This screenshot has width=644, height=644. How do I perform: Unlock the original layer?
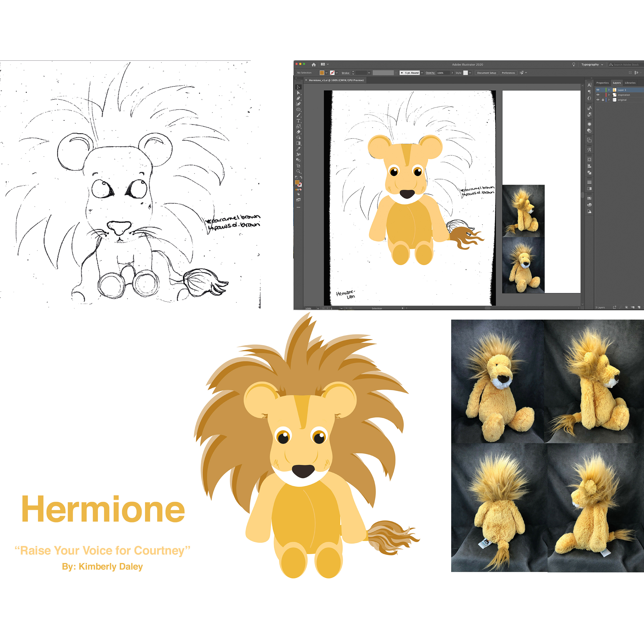click(603, 100)
